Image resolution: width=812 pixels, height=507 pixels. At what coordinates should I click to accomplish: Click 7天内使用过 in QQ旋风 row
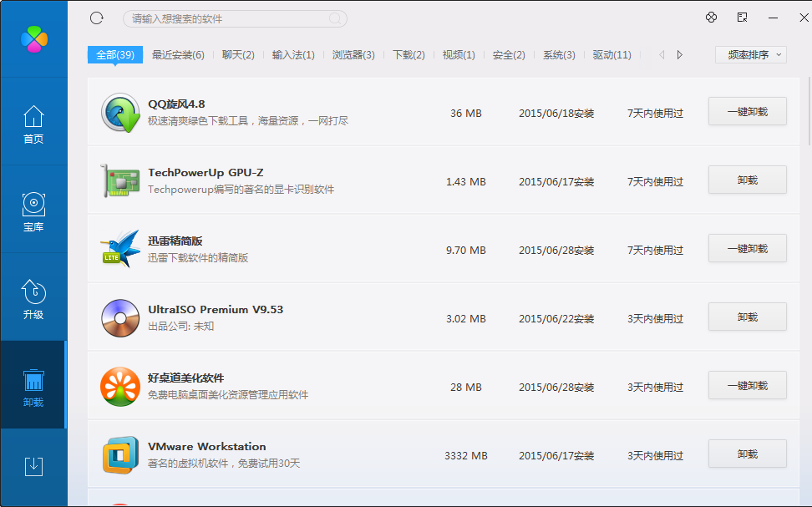[656, 114]
